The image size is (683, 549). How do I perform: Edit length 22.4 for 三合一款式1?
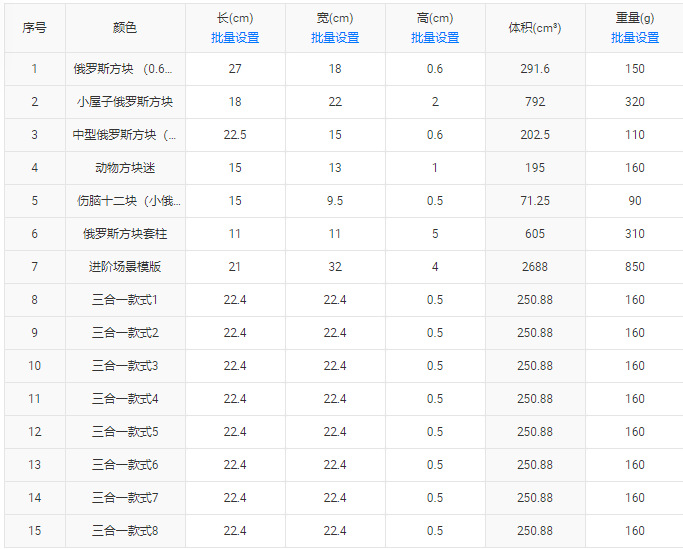(235, 300)
